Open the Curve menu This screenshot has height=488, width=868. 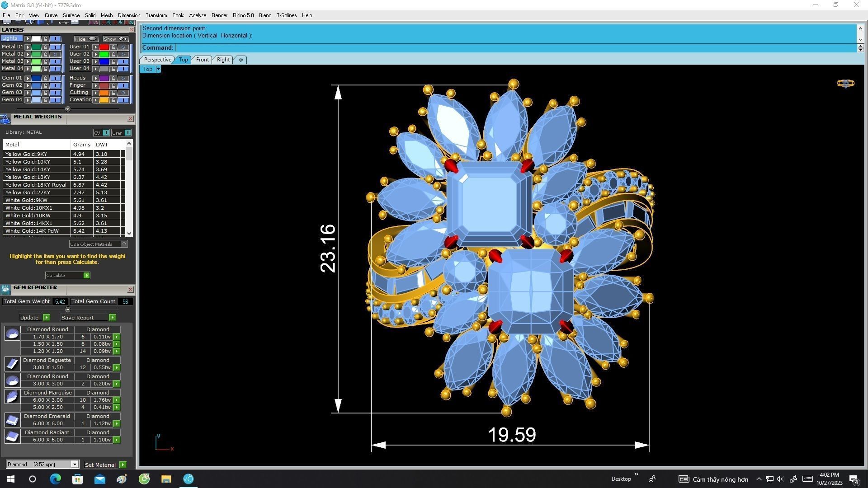pos(51,15)
